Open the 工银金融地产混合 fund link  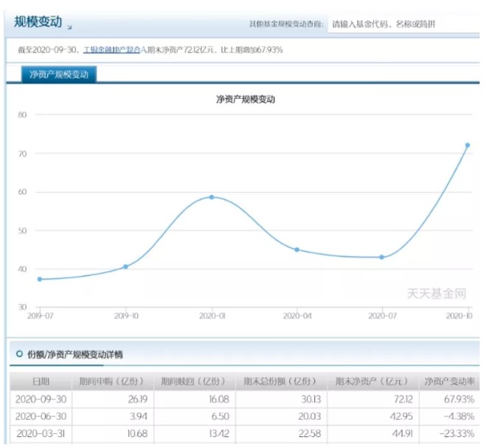[x=112, y=49]
